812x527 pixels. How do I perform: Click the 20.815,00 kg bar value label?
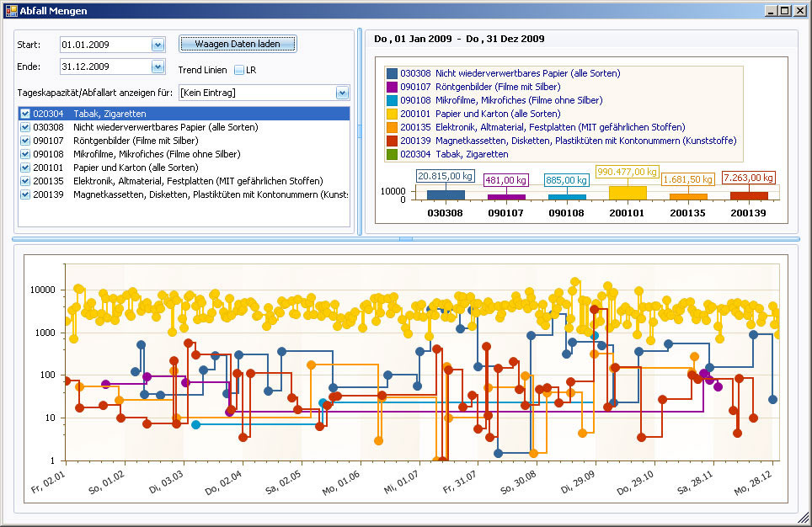point(445,177)
